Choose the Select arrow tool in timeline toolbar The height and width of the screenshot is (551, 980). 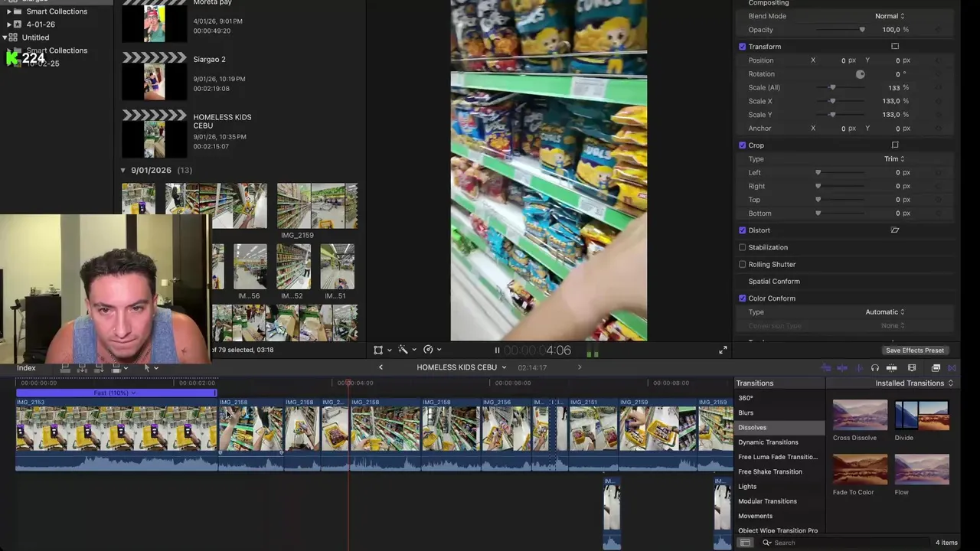(x=147, y=368)
